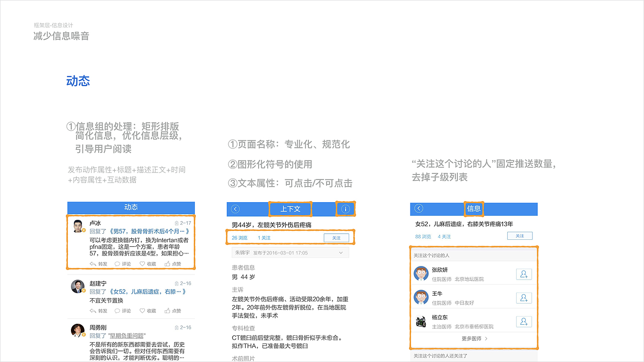Click the add-doctor icon next to 杨立东
Viewport: 644px width, 362px height.
[524, 321]
